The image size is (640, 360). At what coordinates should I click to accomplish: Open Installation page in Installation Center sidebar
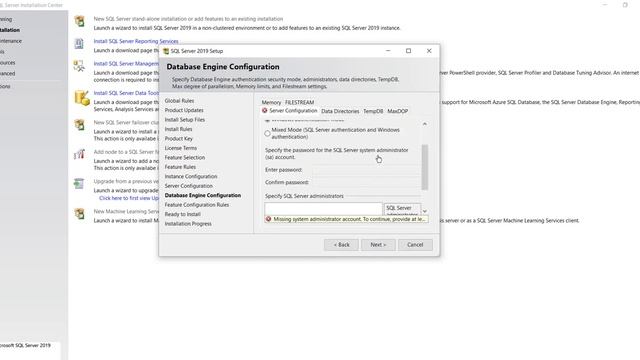pyautogui.click(x=10, y=30)
